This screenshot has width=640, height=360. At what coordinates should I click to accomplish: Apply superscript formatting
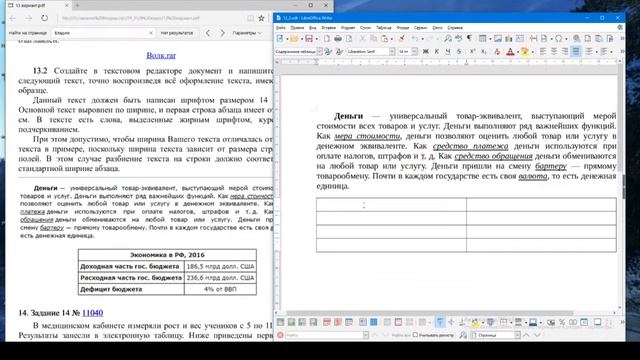tap(472, 51)
